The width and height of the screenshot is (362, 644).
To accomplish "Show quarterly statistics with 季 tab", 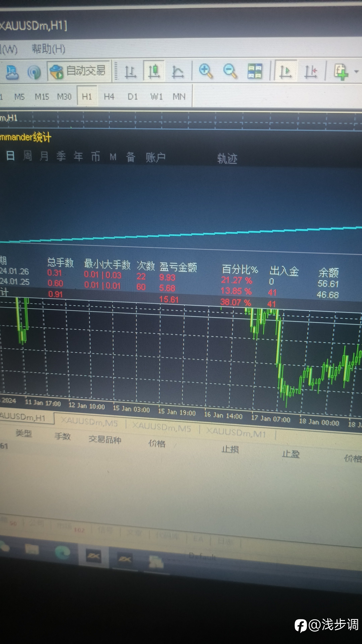I will coord(61,156).
